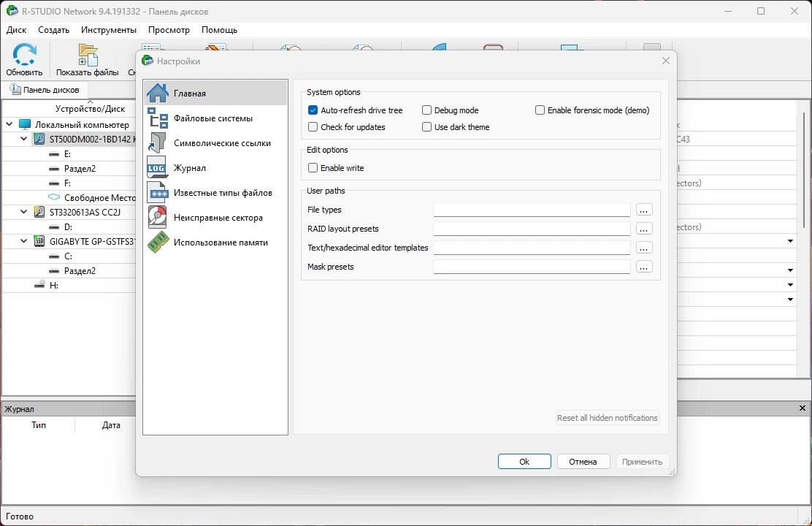Image resolution: width=812 pixels, height=526 pixels.
Task: Collapse the ST500DM002-1BD142 drive node
Action: [x=23, y=139]
